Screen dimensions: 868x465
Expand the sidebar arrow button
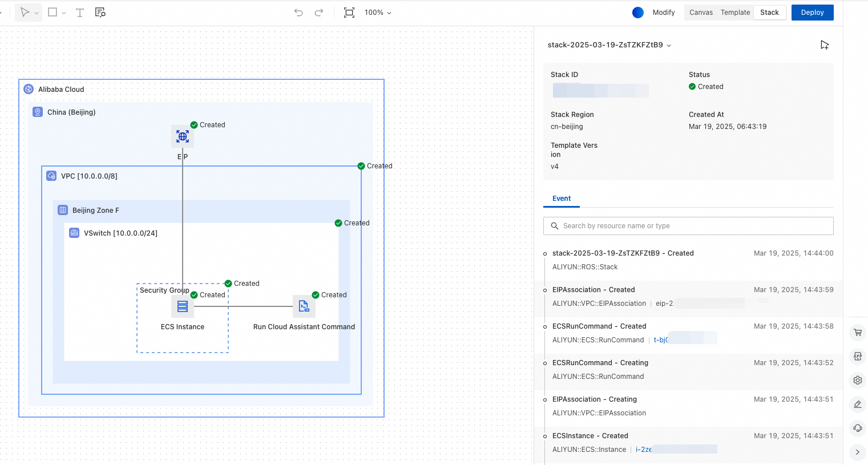pyautogui.click(x=857, y=452)
